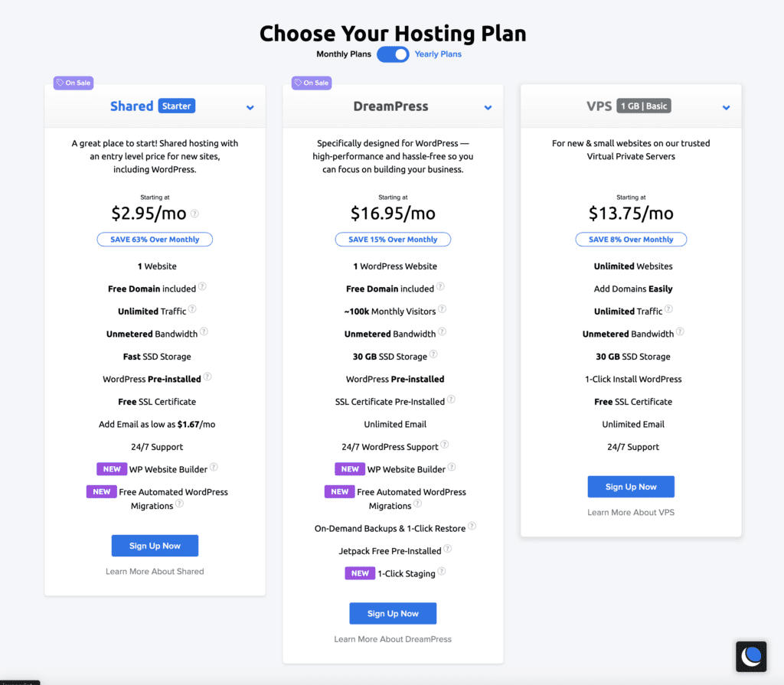
Task: Expand the VPS plan chevron
Action: click(726, 107)
